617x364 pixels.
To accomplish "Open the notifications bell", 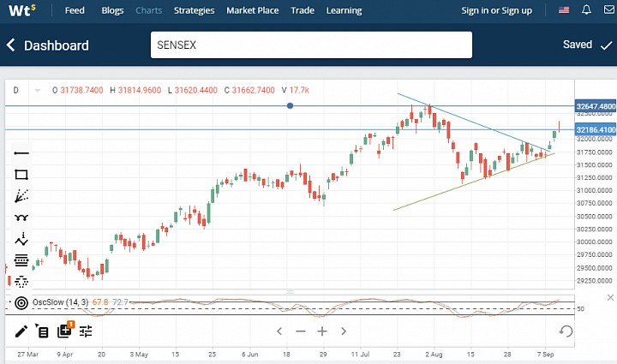I will [x=586, y=9].
